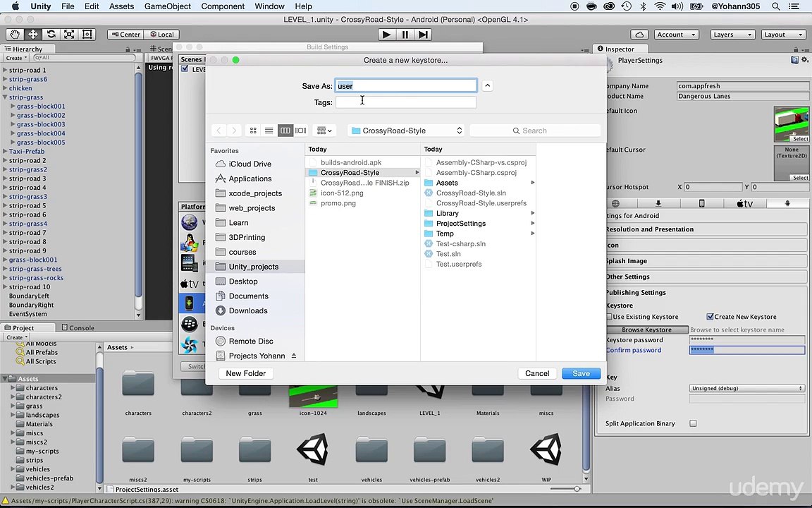Switch dialog to column view
The image size is (812, 508).
285,131
